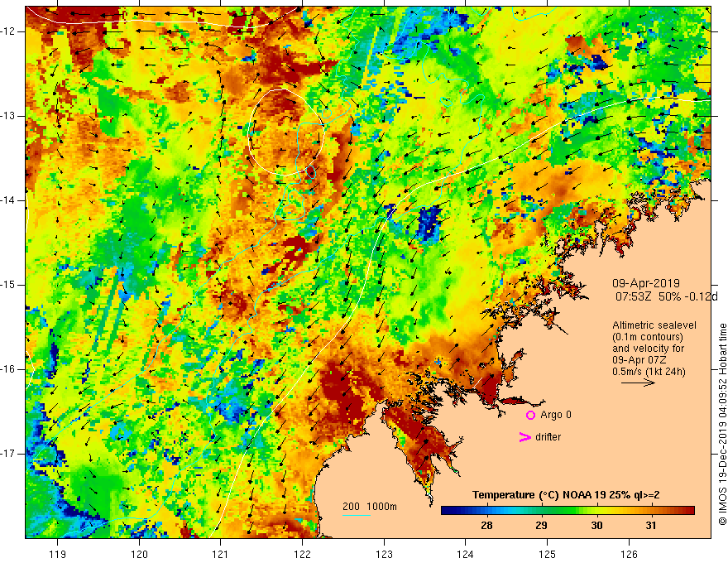This screenshot has width=728, height=563.
Task: Click the cyan 200m contour legend line
Action: (357, 515)
